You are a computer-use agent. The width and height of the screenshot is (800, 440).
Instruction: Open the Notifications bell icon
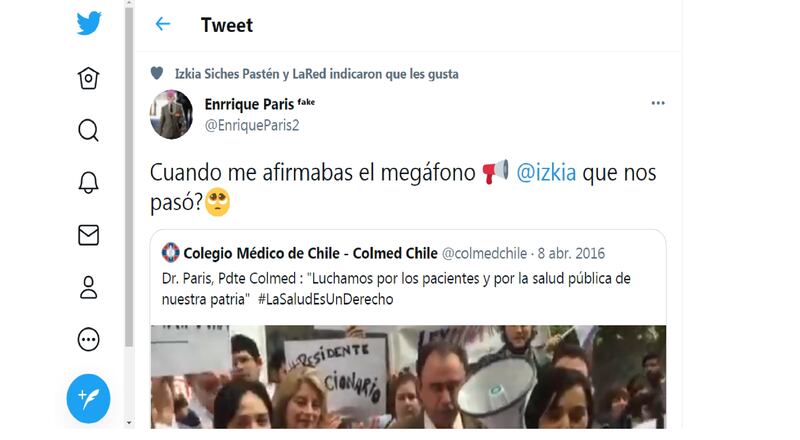(88, 182)
